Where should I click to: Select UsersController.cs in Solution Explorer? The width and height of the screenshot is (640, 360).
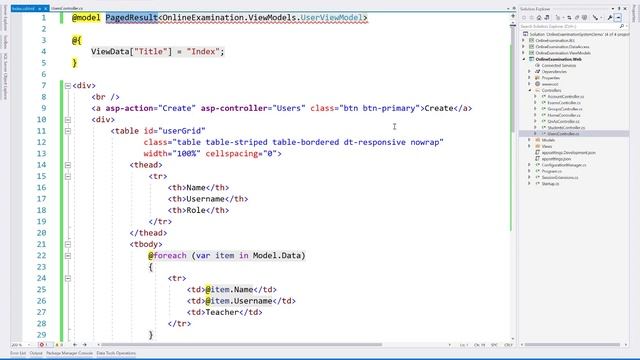(x=562, y=134)
